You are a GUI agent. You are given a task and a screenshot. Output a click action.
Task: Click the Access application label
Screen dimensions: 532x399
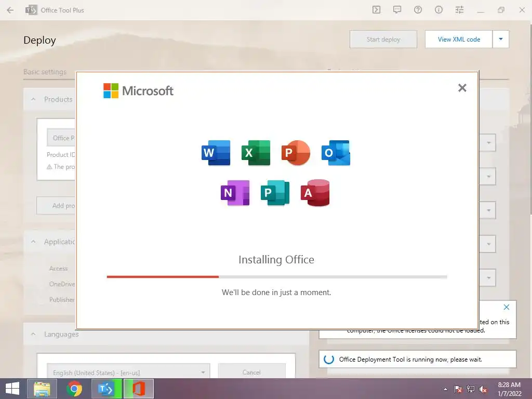tap(58, 269)
